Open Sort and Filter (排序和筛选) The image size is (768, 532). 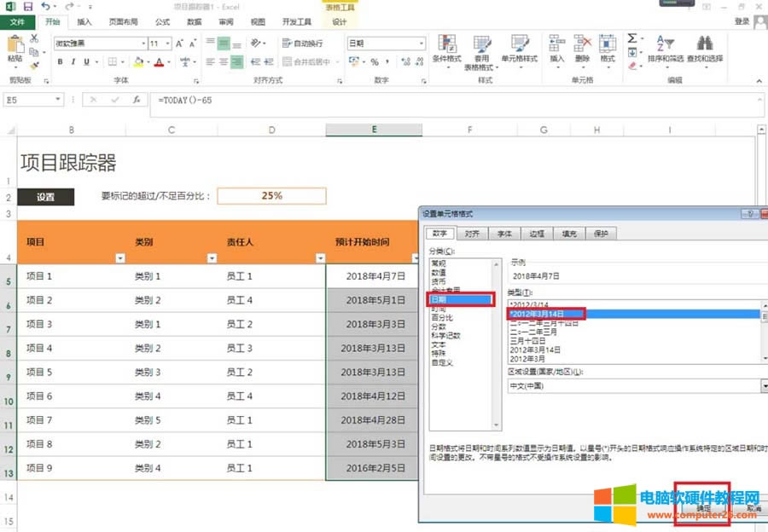click(666, 49)
